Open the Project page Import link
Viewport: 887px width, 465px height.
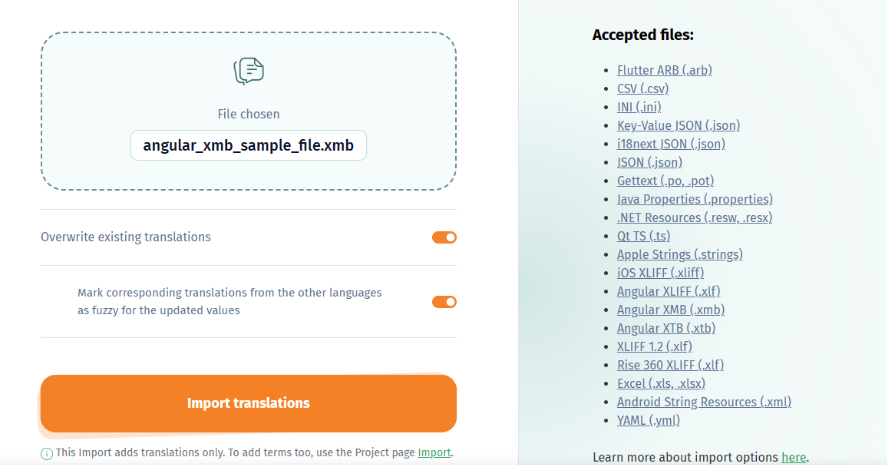pyautogui.click(x=434, y=453)
